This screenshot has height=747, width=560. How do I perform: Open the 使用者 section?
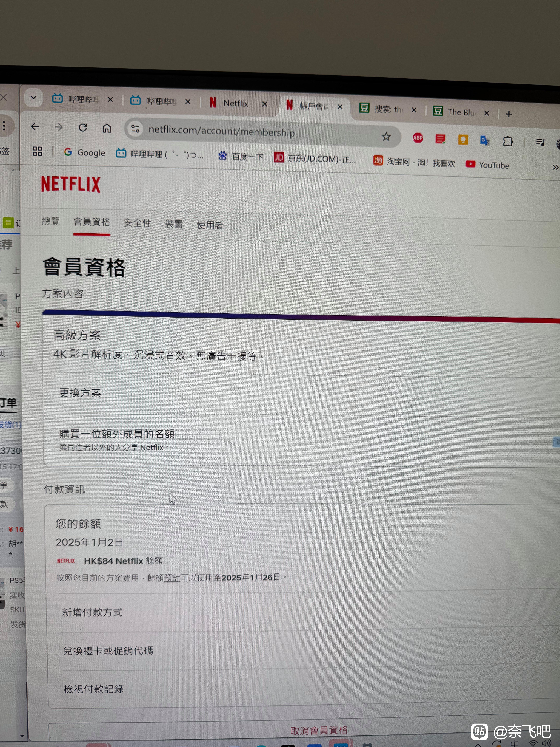pyautogui.click(x=210, y=225)
